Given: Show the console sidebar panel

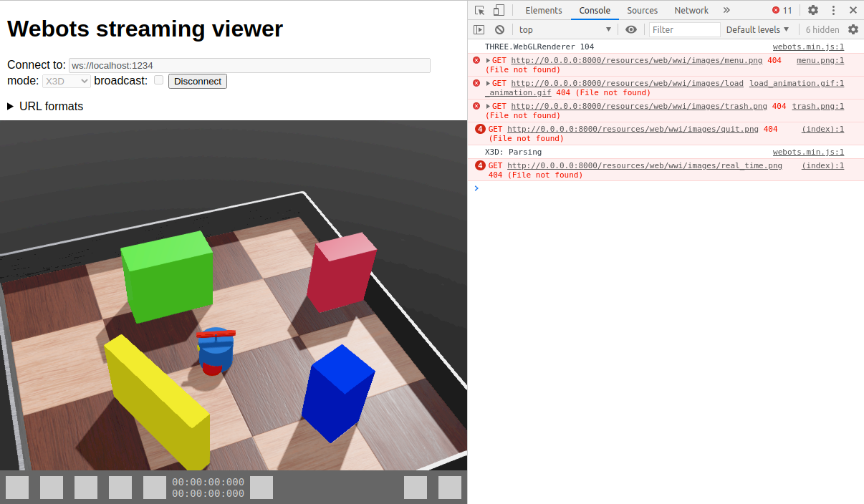Looking at the screenshot, I should click(x=479, y=29).
